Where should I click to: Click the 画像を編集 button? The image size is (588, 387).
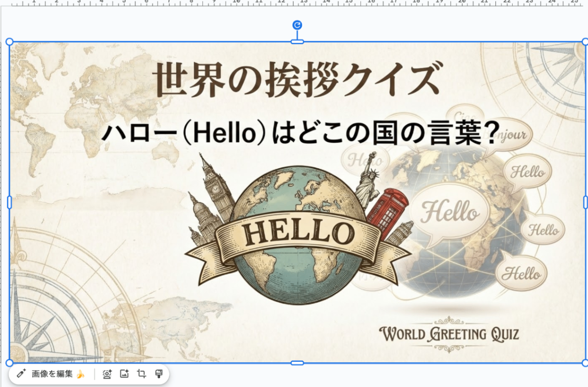(51, 374)
